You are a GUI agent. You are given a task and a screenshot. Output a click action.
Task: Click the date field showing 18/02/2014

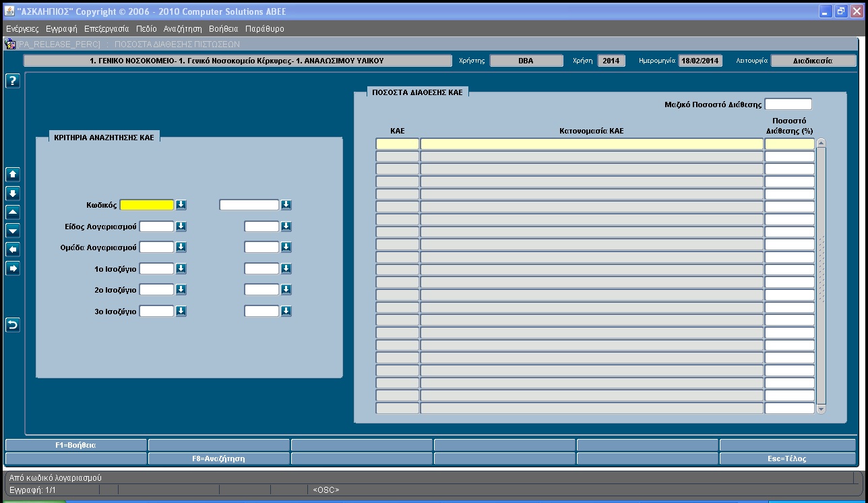tap(700, 61)
